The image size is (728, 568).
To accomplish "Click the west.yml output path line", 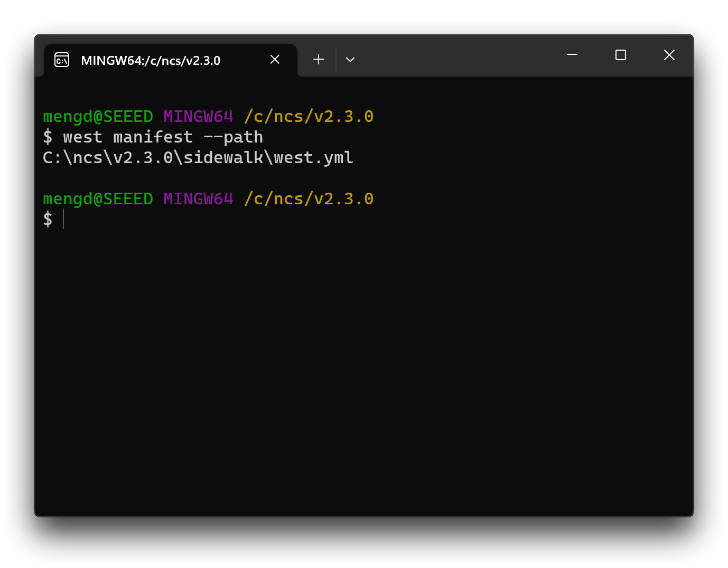I will pos(198,158).
